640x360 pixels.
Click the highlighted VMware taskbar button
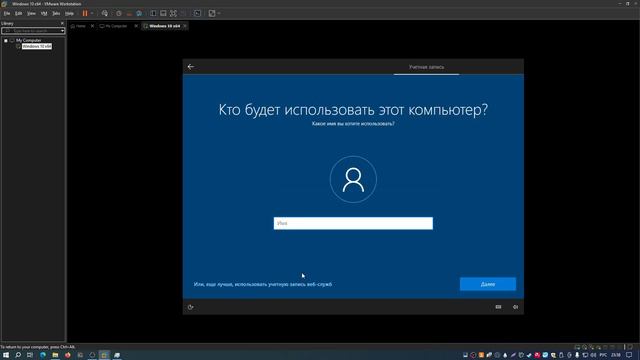[x=104, y=355]
